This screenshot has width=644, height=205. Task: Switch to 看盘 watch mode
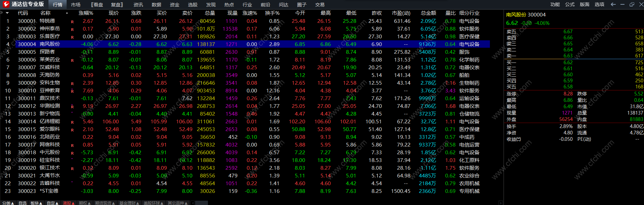(x=97, y=5)
